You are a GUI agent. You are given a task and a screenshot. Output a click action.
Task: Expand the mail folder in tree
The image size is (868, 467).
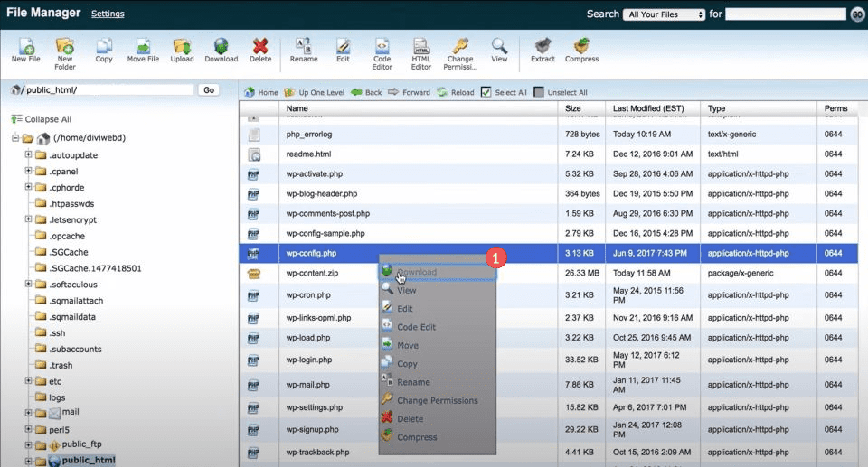point(29,413)
